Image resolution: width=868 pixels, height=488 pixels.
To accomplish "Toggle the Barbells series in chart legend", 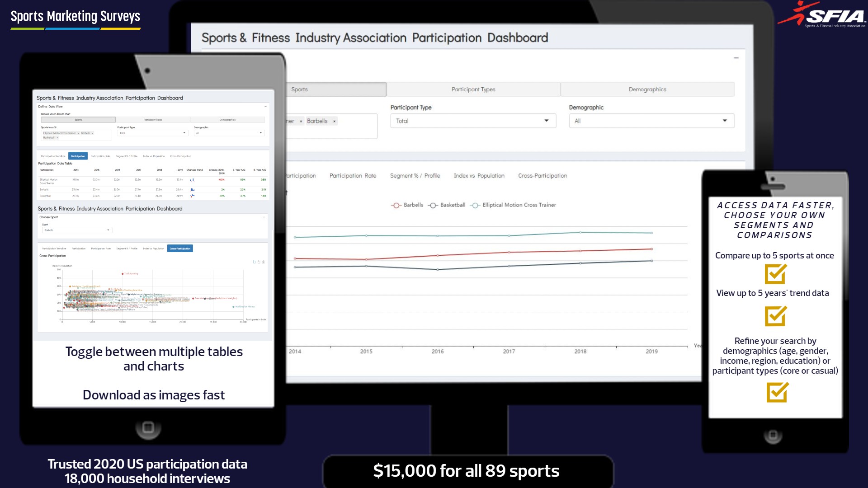I will point(407,205).
